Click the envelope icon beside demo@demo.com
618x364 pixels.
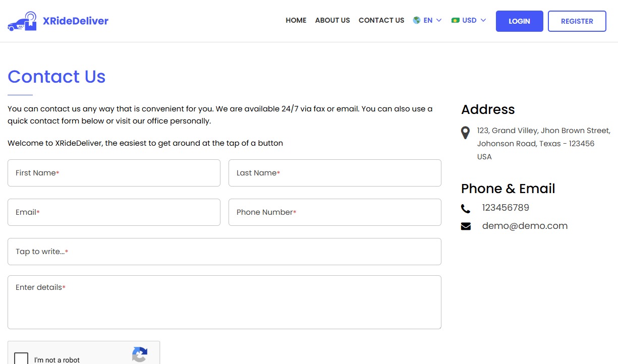[465, 226]
